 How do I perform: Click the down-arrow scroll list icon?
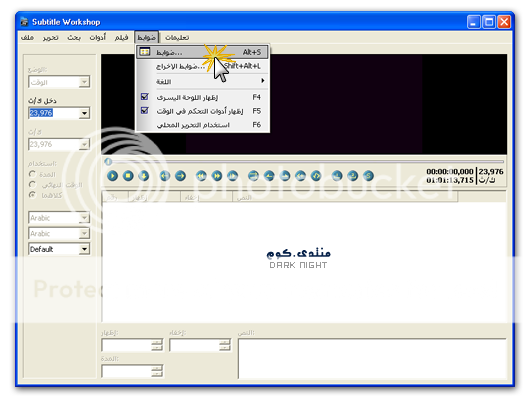click(x=144, y=176)
